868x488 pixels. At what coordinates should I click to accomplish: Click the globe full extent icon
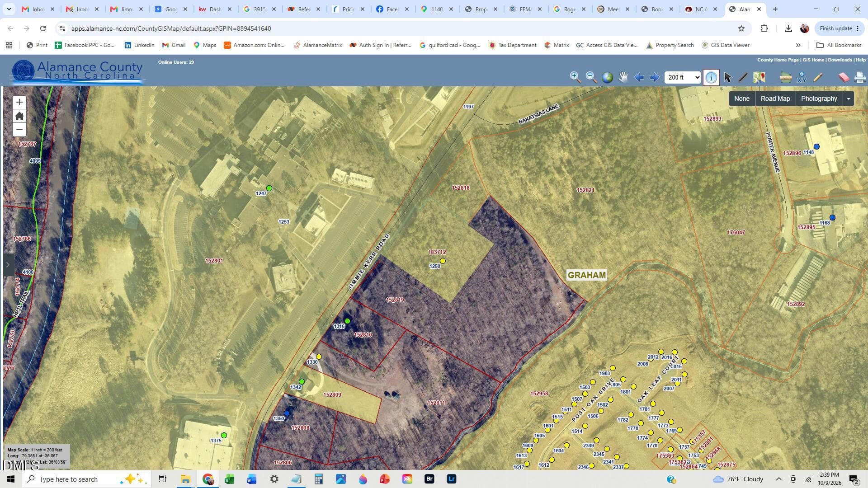pos(607,77)
